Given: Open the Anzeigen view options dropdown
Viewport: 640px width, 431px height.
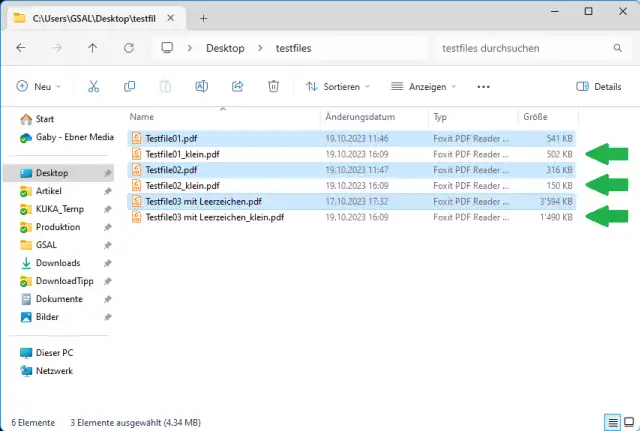Looking at the screenshot, I should (x=424, y=87).
